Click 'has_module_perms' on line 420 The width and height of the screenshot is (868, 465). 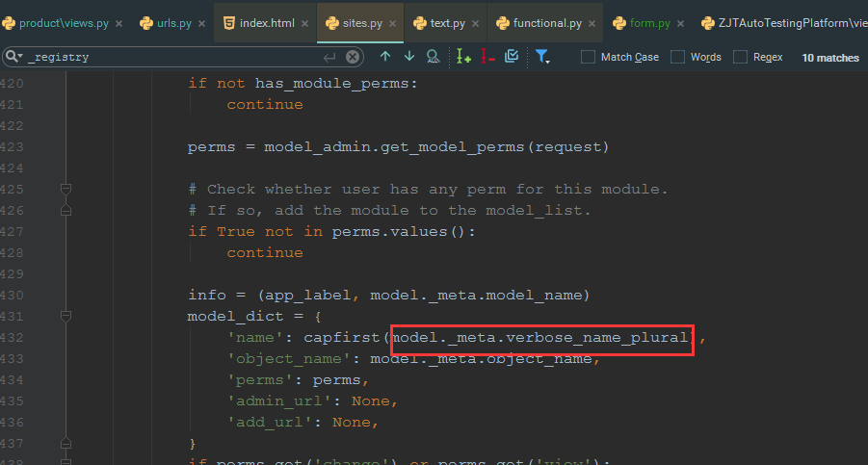[331, 84]
